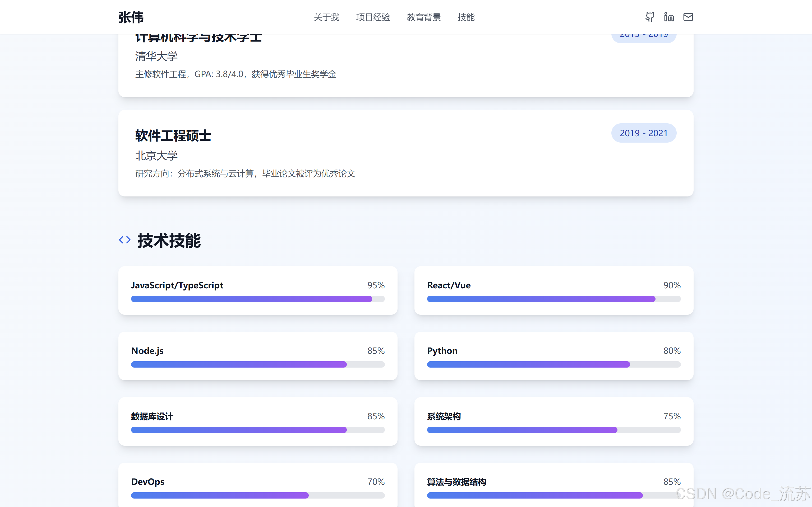Click the 算法与数据结构 skill label
The width and height of the screenshot is (812, 507).
[x=456, y=482]
